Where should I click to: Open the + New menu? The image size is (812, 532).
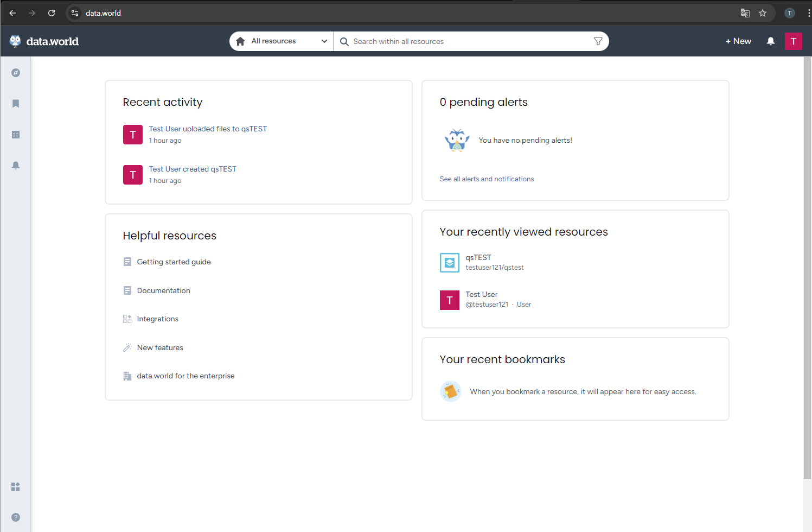point(738,41)
